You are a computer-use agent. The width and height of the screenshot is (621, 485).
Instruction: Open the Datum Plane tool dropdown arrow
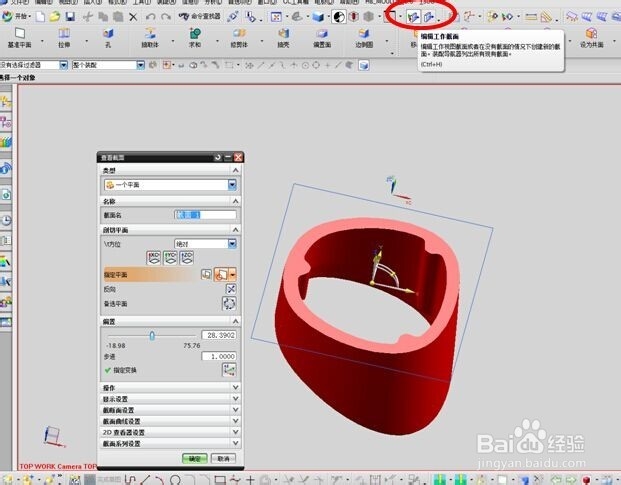click(x=42, y=41)
